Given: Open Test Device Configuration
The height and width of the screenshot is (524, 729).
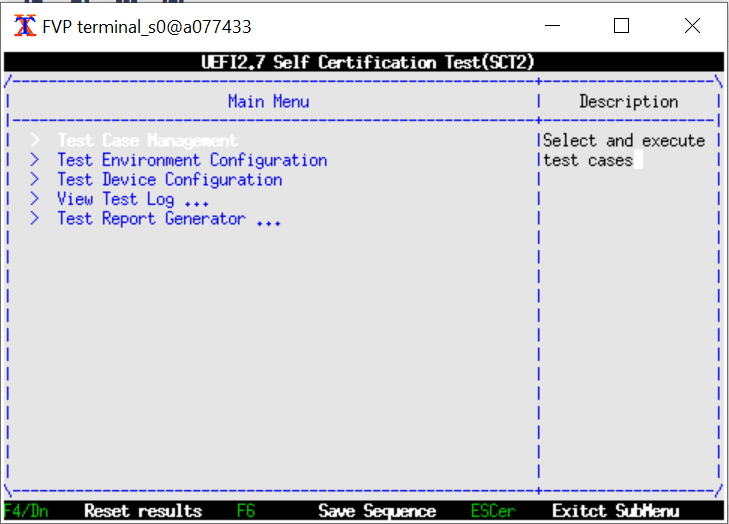Looking at the screenshot, I should point(170,179).
